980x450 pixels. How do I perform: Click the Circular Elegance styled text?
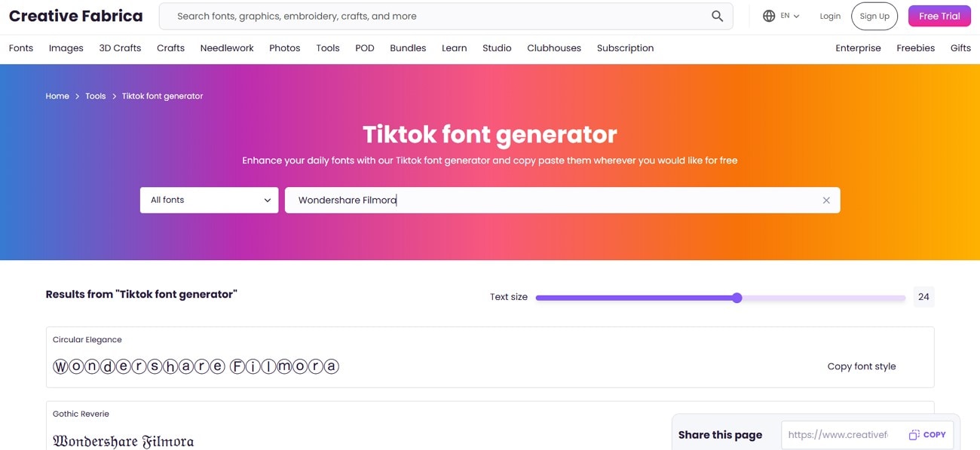196,366
